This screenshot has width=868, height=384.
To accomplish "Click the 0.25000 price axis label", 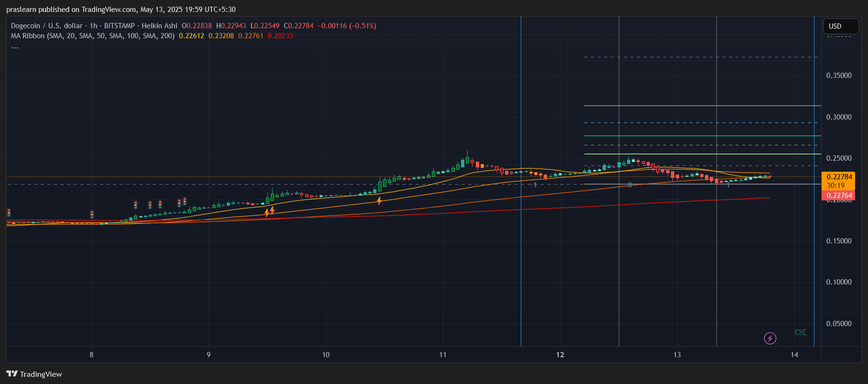I will pyautogui.click(x=839, y=158).
